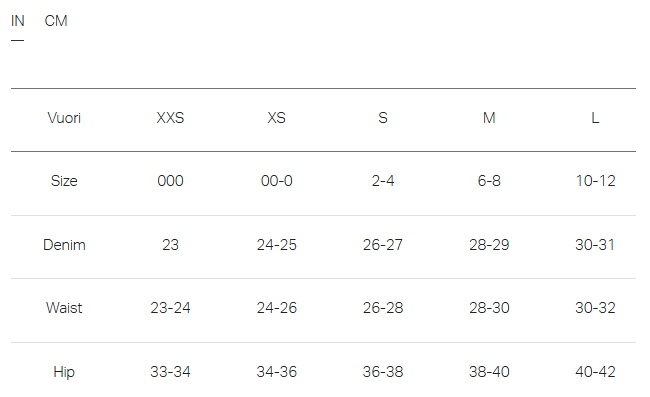
Task: Click the denim 28-29 cell
Action: tap(489, 245)
